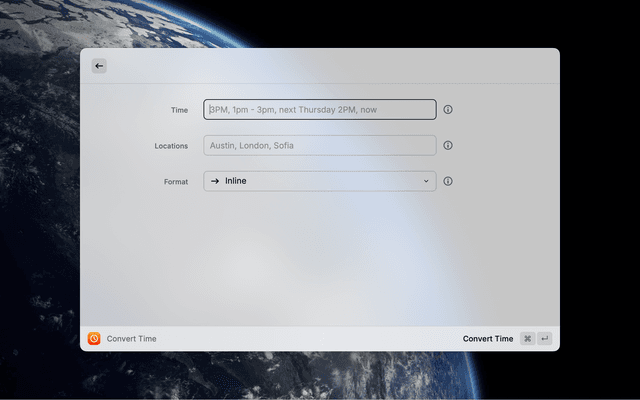Click the info icon next to Locations
Screen dimensions: 640x400
tap(448, 145)
